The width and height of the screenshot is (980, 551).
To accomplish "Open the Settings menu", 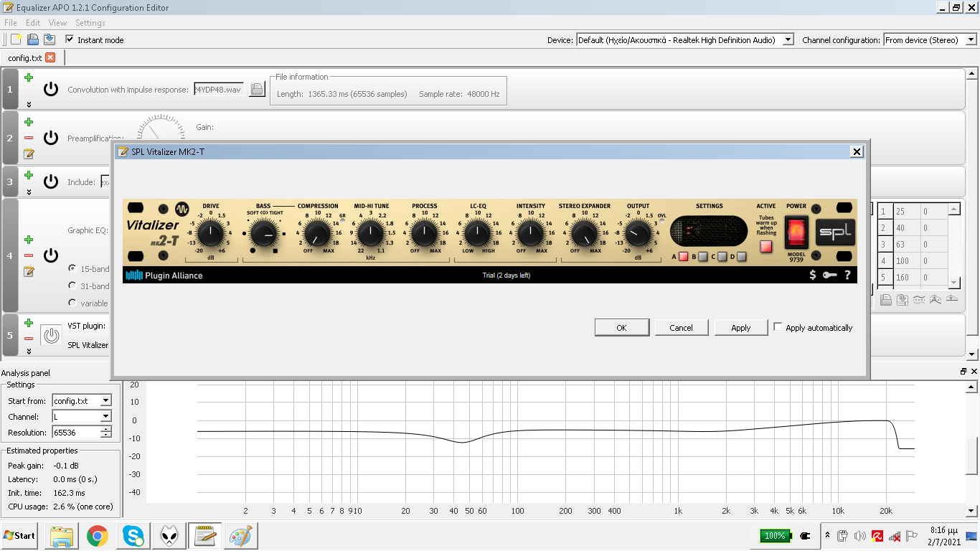I will [90, 23].
